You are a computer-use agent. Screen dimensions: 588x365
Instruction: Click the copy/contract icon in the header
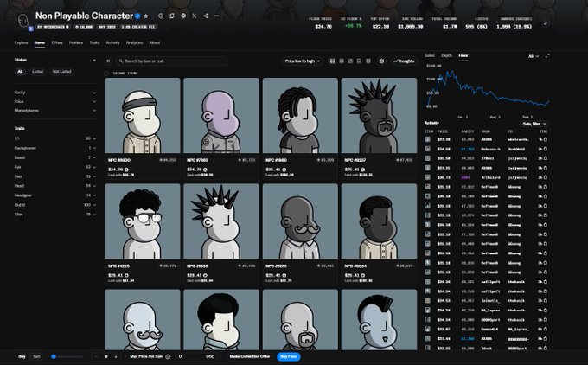point(172,16)
